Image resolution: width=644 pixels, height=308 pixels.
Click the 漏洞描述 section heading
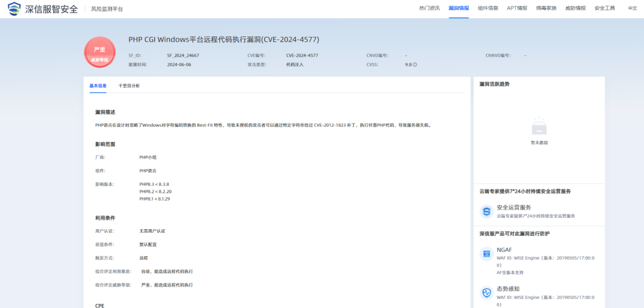click(105, 112)
